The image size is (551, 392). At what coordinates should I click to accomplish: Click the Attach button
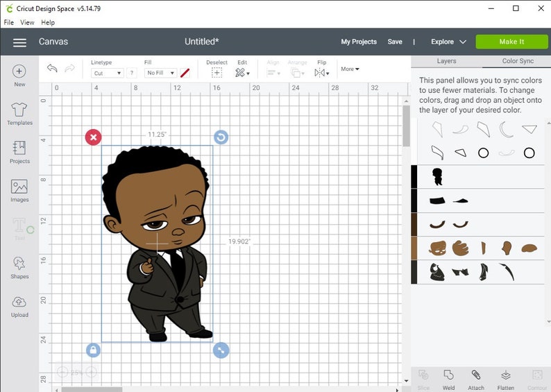(476, 380)
